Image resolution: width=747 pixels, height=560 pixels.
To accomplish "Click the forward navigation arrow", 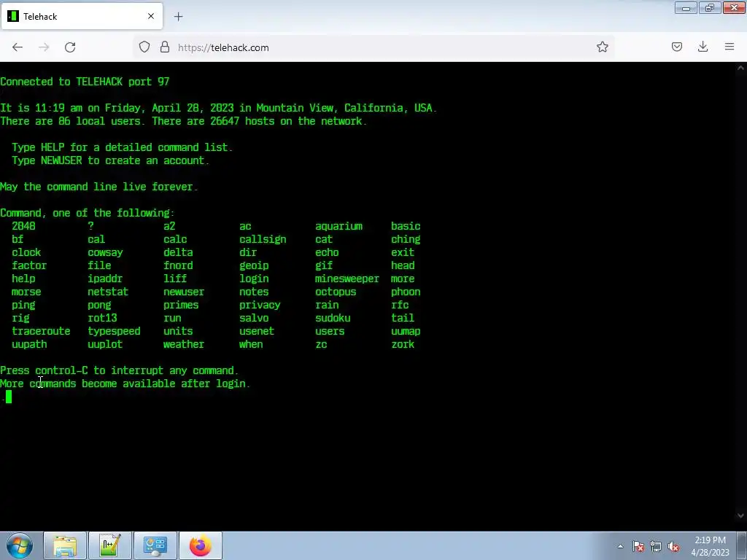I will pyautogui.click(x=44, y=47).
